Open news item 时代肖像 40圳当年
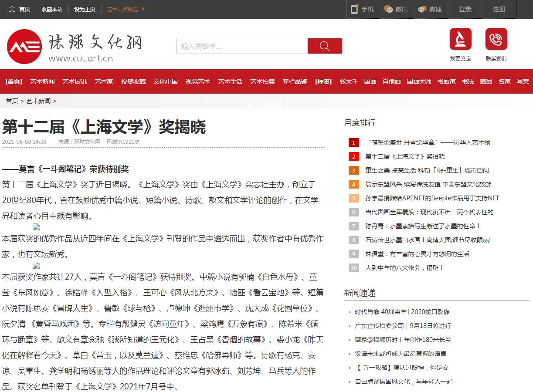The image size is (533, 392). point(402,312)
